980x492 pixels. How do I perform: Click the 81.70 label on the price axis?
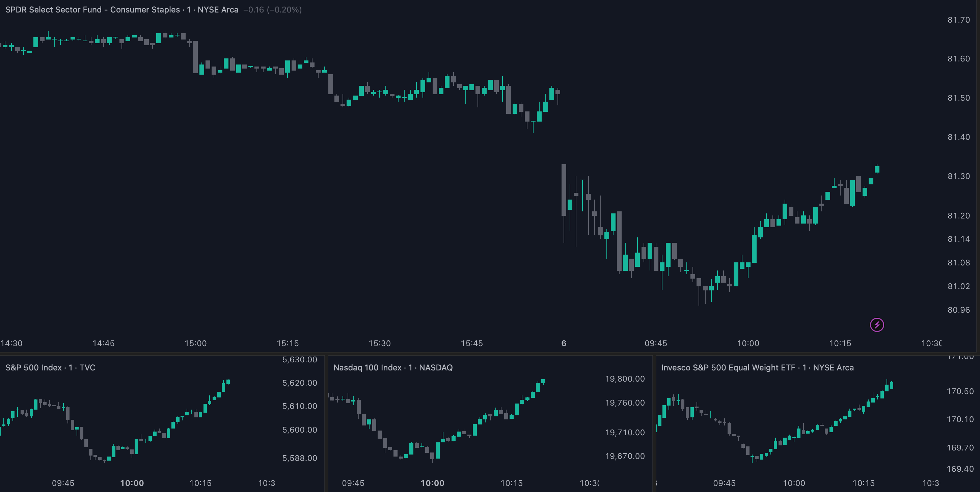pyautogui.click(x=958, y=20)
